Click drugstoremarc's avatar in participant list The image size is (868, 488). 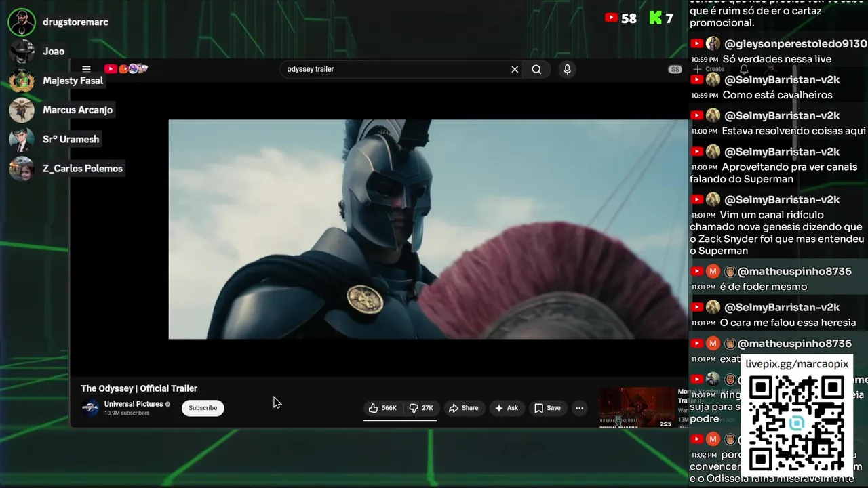click(x=22, y=22)
